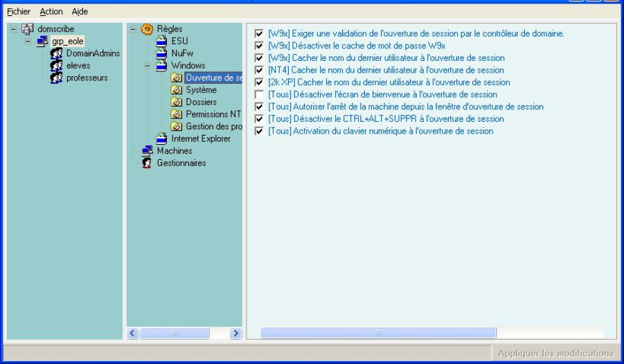Toggle 2k XP hide last user checkbox

tap(259, 82)
